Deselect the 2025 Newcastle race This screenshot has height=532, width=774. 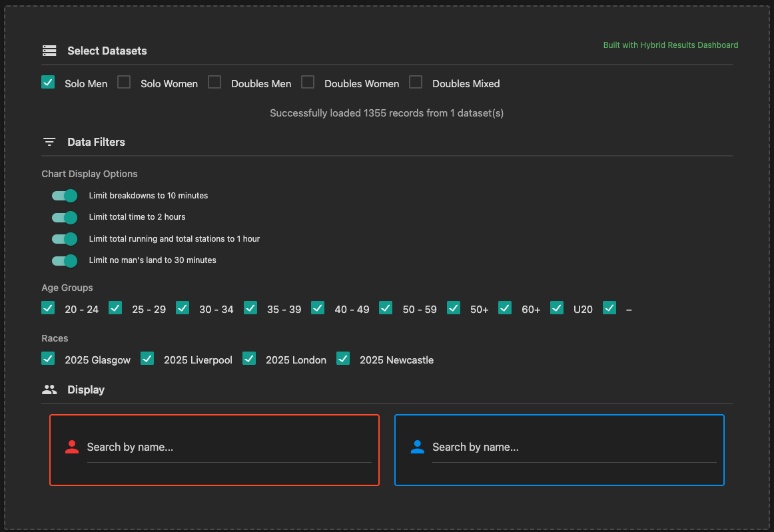[342, 358]
